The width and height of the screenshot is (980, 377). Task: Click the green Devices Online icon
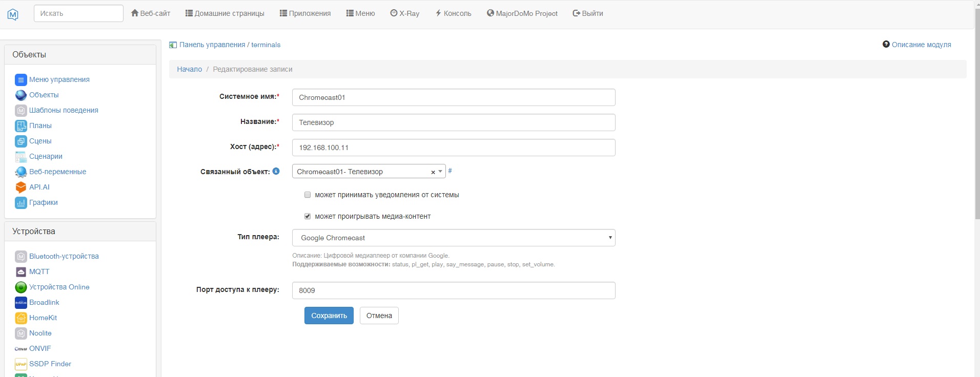(21, 287)
